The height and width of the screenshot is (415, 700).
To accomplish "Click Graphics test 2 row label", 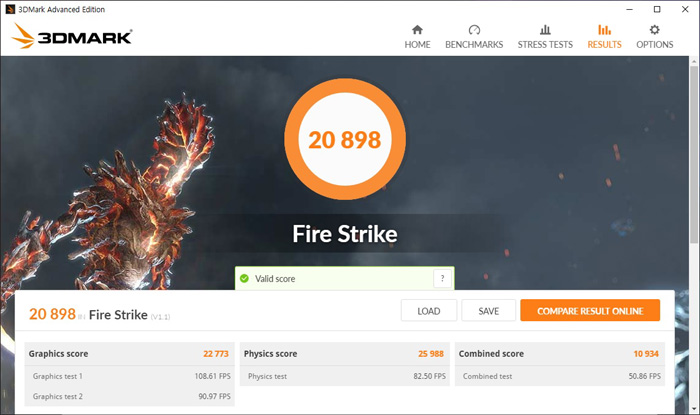I will 58,396.
